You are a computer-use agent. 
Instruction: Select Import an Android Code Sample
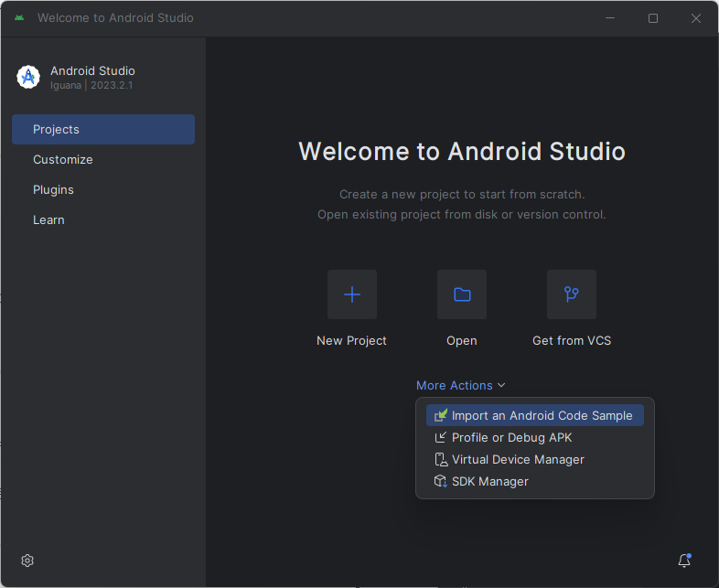(x=534, y=415)
